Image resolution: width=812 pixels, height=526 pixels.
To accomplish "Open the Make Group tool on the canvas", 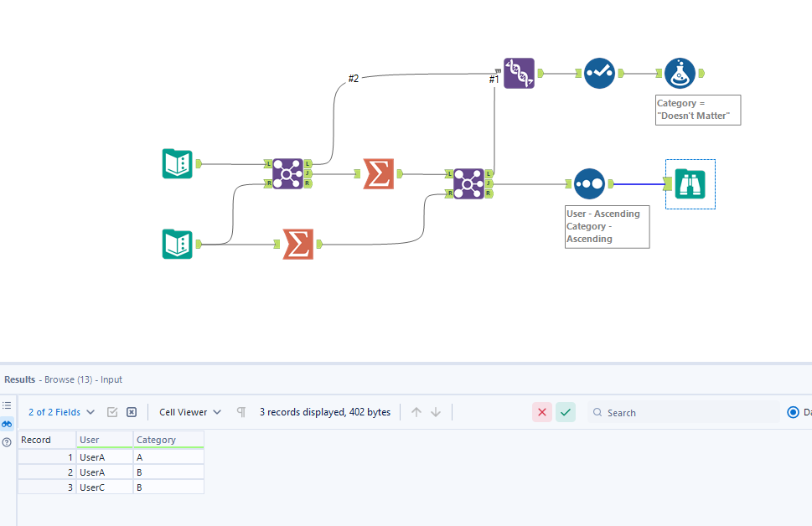I will pos(518,73).
